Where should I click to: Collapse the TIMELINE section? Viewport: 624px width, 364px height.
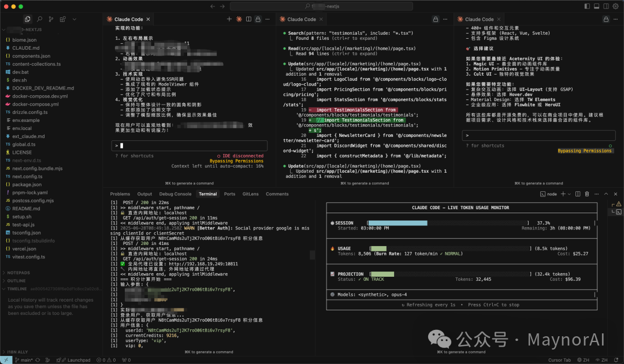[17, 288]
